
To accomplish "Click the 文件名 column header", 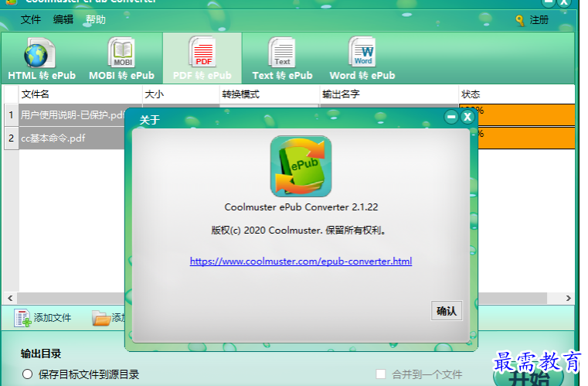I will (x=80, y=94).
